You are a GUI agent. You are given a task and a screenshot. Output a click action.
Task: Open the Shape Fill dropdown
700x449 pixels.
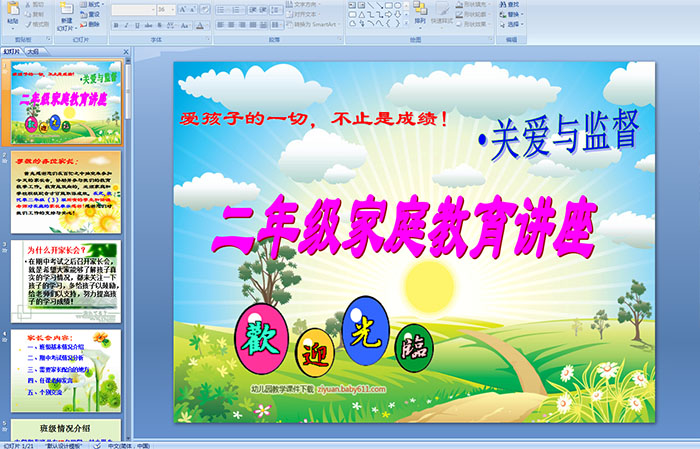pos(473,4)
